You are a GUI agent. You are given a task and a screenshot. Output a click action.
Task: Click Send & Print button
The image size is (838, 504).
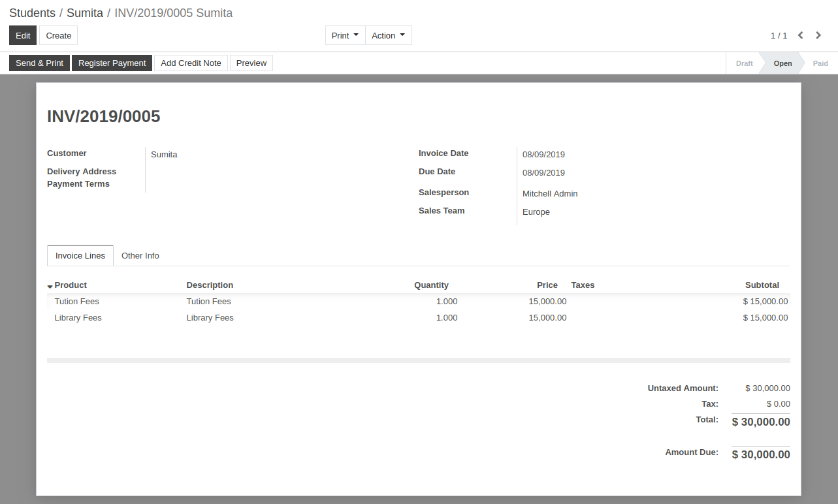tap(39, 63)
